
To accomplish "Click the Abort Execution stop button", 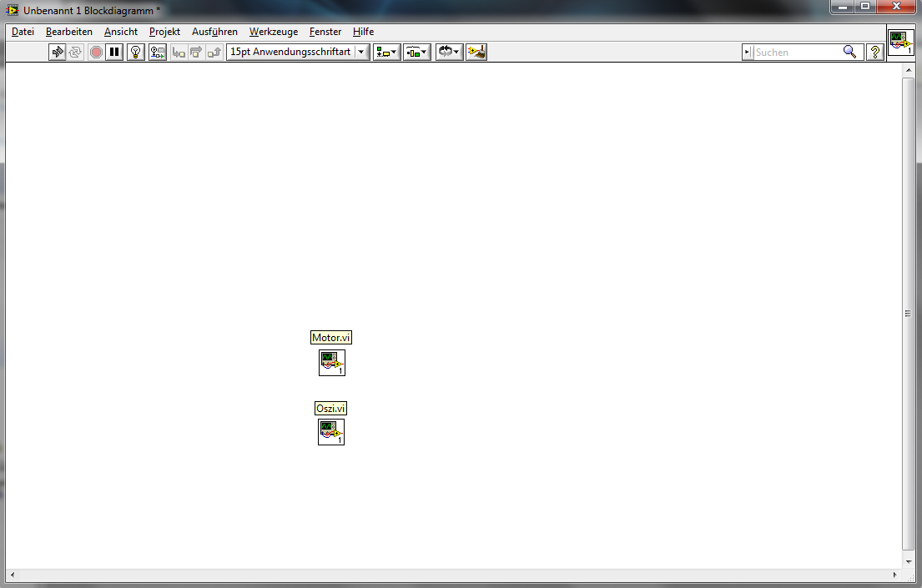I will point(96,53).
